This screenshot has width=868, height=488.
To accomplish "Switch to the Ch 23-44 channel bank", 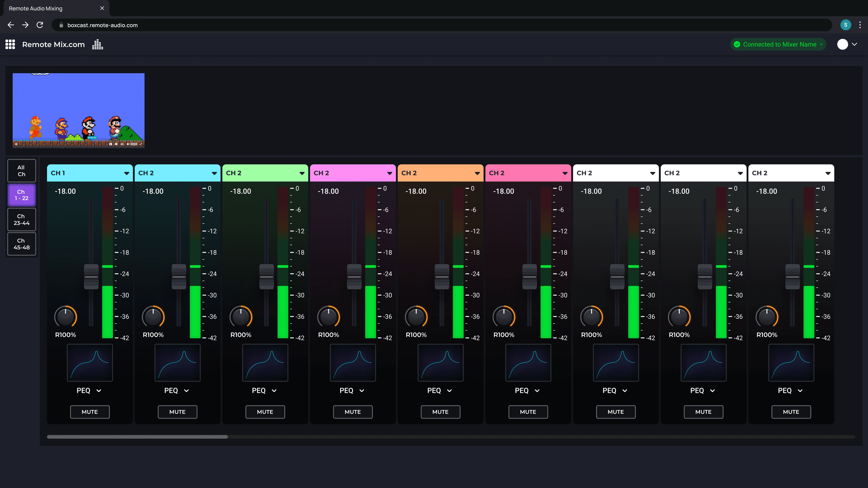I will (x=21, y=219).
